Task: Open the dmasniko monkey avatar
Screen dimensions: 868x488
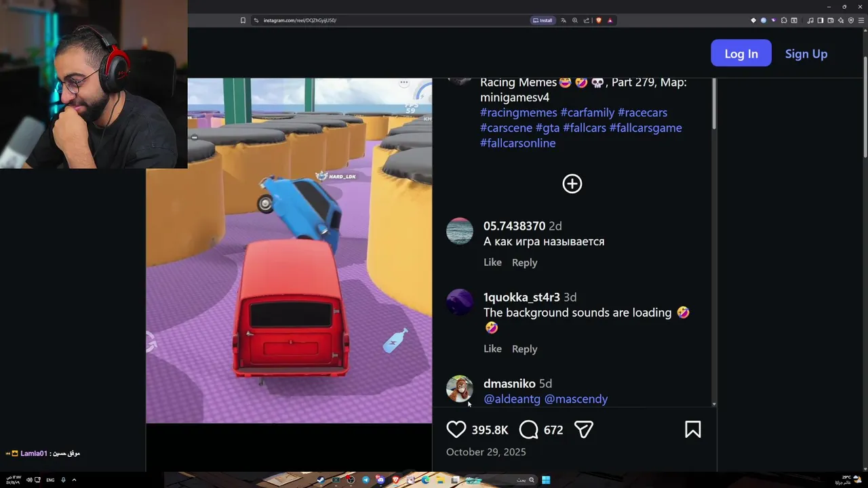Action: point(460,389)
